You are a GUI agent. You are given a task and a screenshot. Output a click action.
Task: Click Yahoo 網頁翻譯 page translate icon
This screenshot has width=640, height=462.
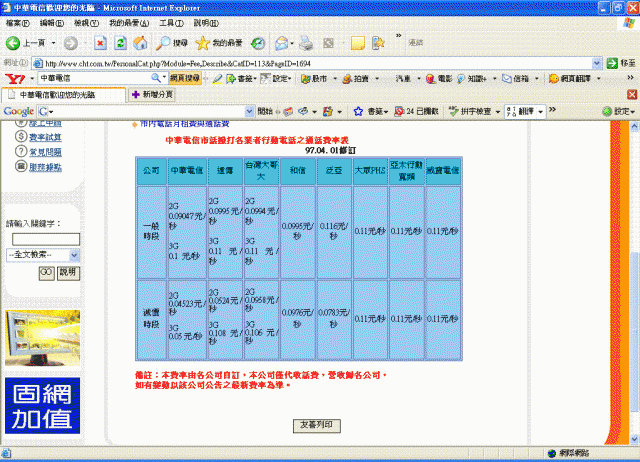point(553,78)
